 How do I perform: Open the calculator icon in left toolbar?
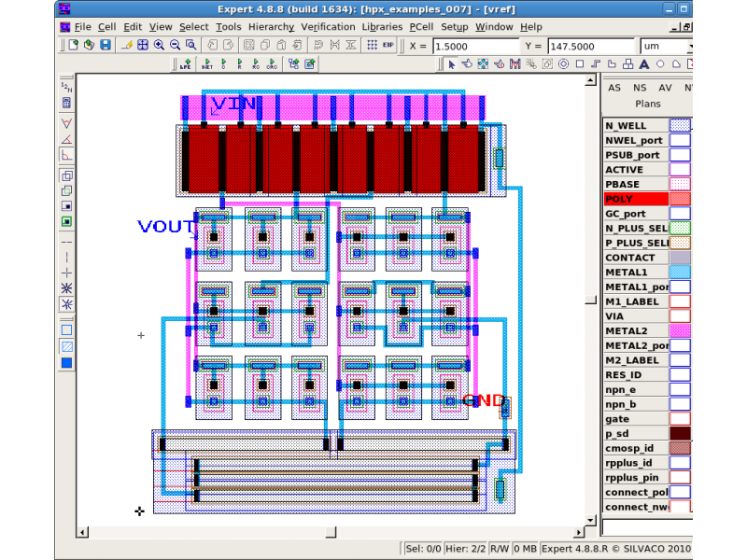pos(66,103)
